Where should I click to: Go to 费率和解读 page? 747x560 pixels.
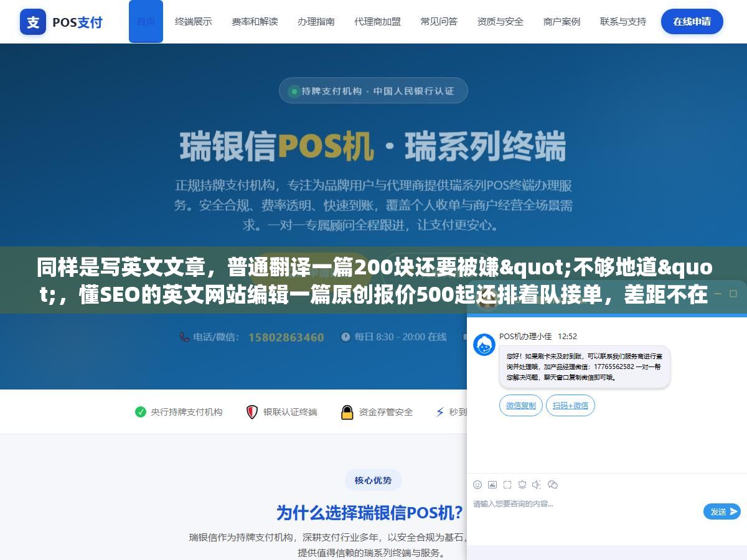click(255, 21)
